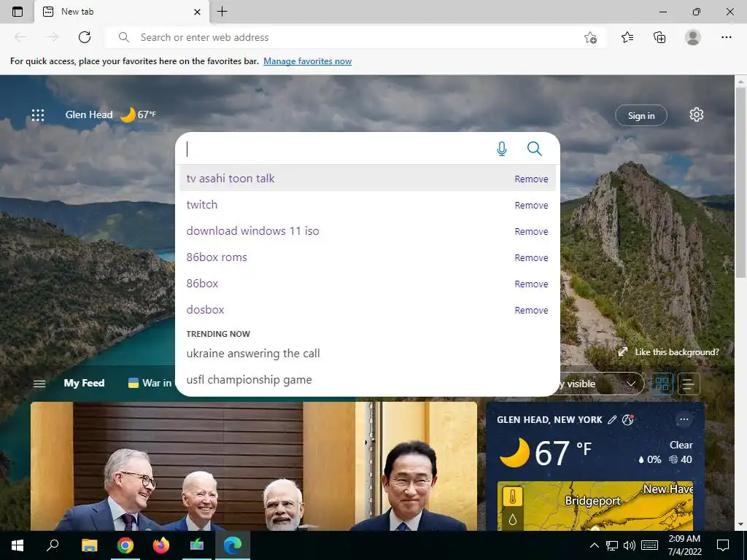This screenshot has width=747, height=560.
Task: Click the weather alert globe icon
Action: point(628,419)
